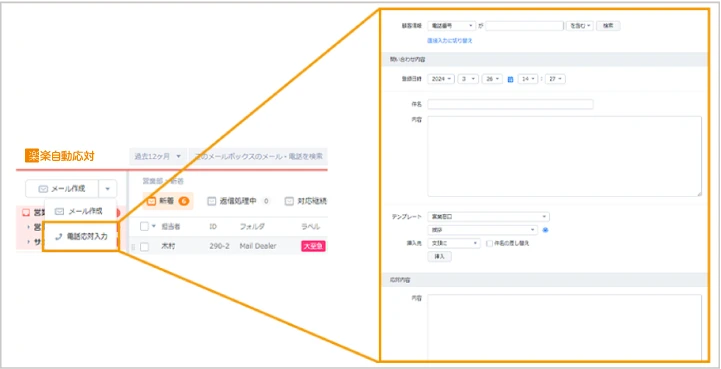Click the 挿入 button
The image size is (721, 369).
(x=439, y=256)
